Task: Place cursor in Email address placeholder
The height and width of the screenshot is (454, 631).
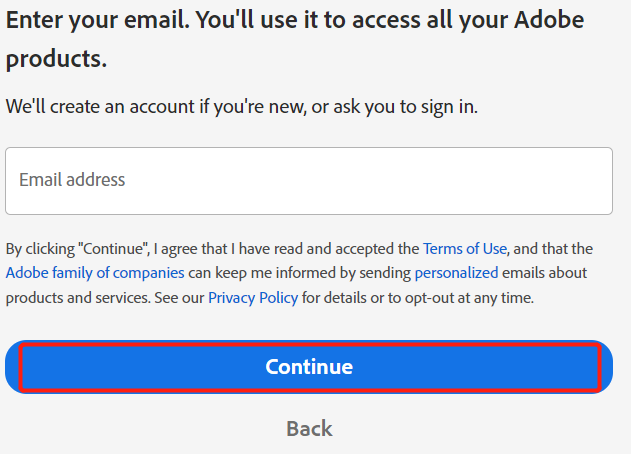Action: click(x=72, y=180)
